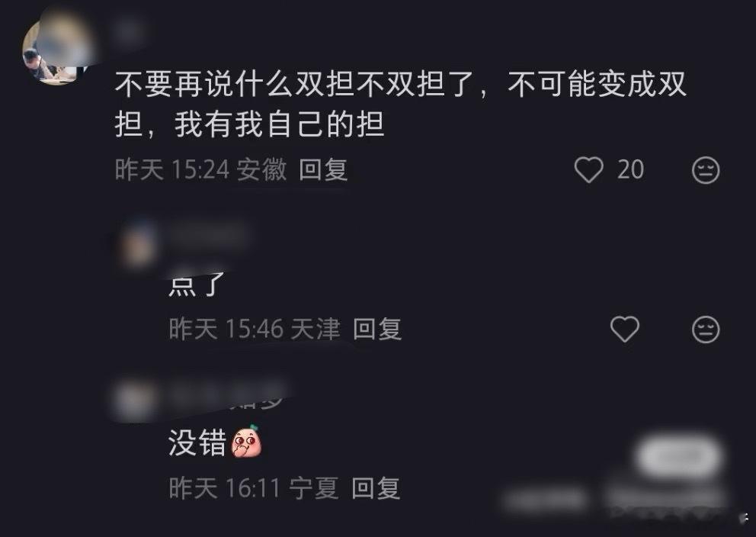Tap the peach emoji after "没错"
This screenshot has width=756, height=537.
[x=247, y=440]
